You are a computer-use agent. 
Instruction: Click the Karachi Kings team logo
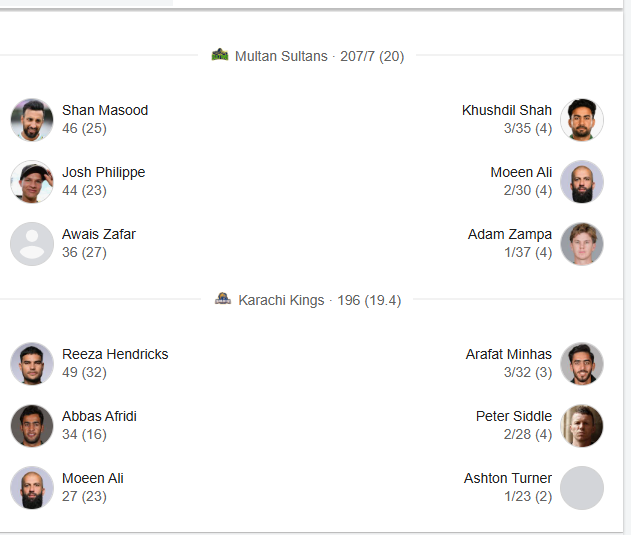(x=223, y=299)
